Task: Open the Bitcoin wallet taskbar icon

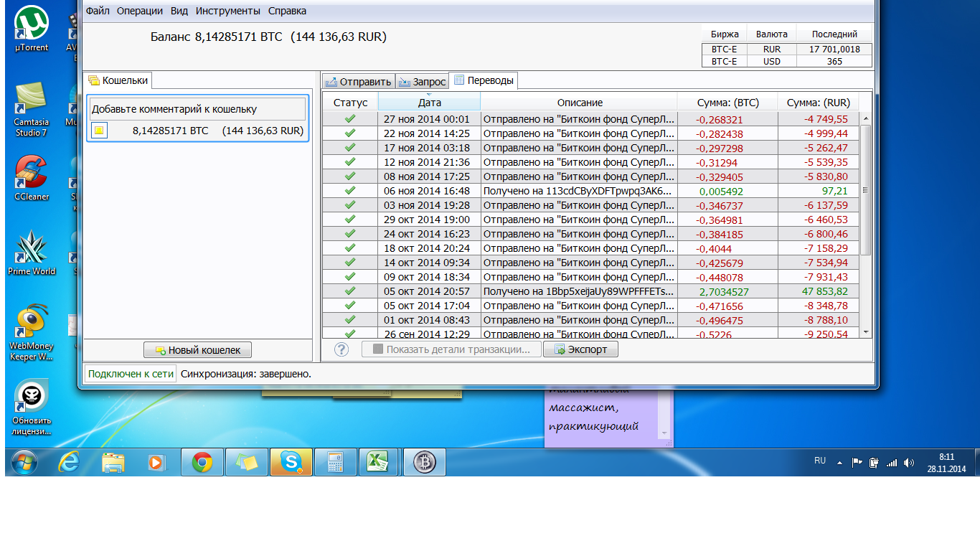Action: [x=425, y=463]
